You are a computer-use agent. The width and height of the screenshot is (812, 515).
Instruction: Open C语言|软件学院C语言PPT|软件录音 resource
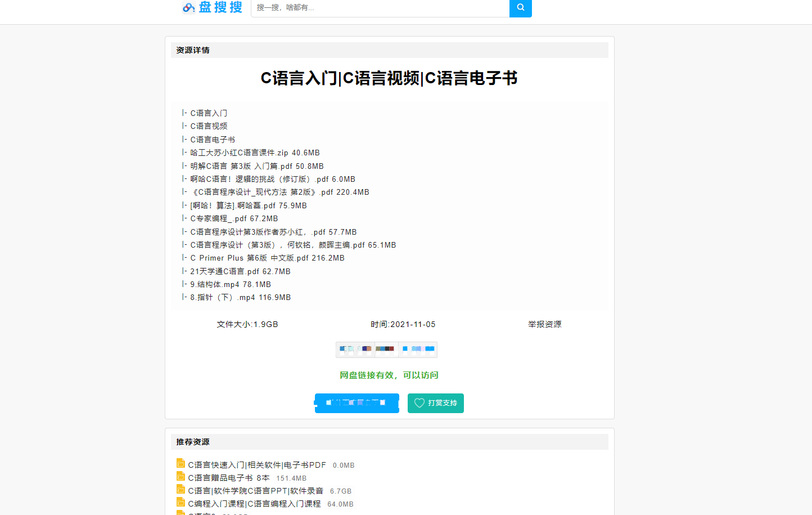256,491
